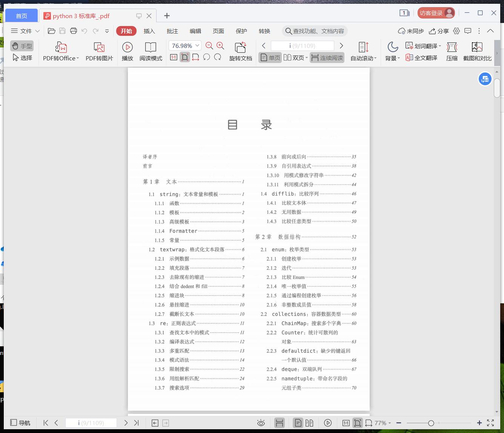Rotate page clockwise

(x=218, y=57)
